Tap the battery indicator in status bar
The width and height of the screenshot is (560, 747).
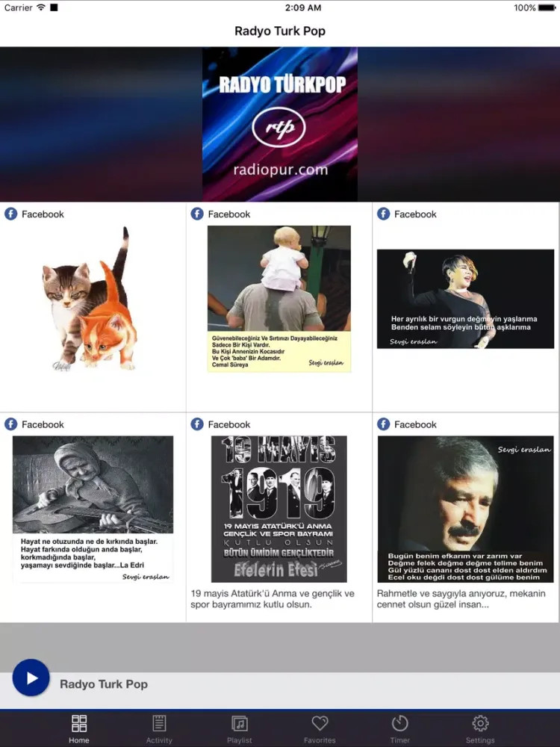547,7
